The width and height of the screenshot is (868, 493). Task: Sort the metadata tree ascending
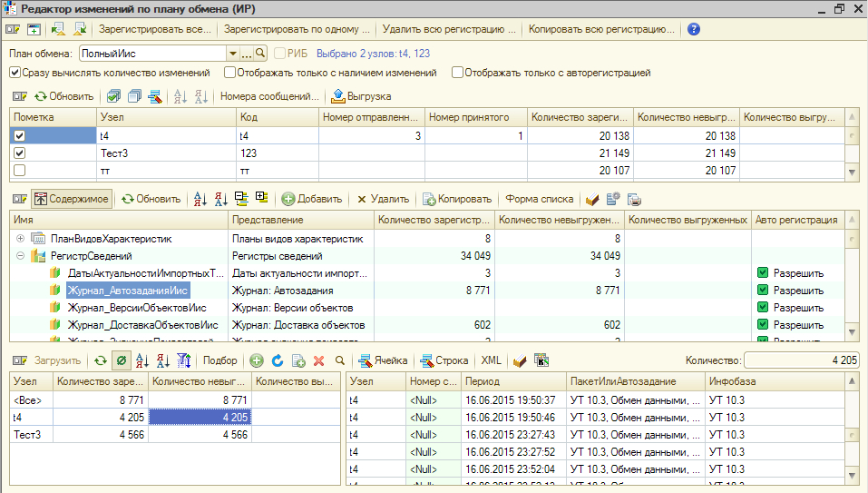200,199
